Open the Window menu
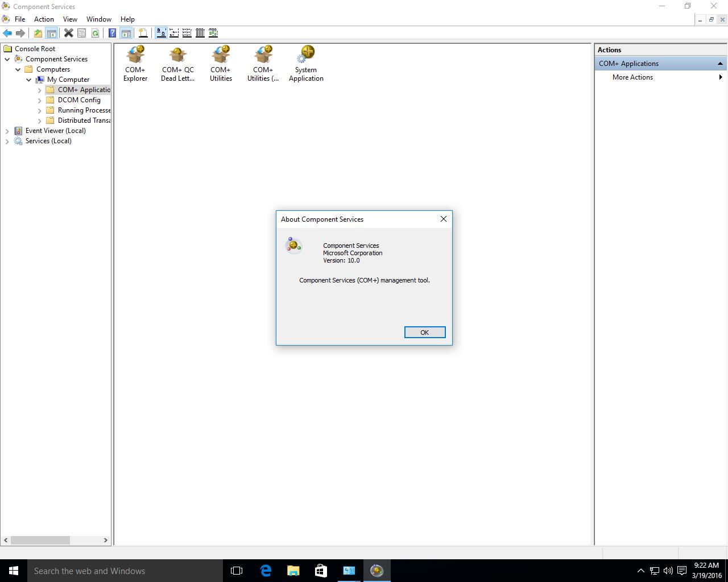Viewport: 728px width, 582px height. click(x=99, y=19)
